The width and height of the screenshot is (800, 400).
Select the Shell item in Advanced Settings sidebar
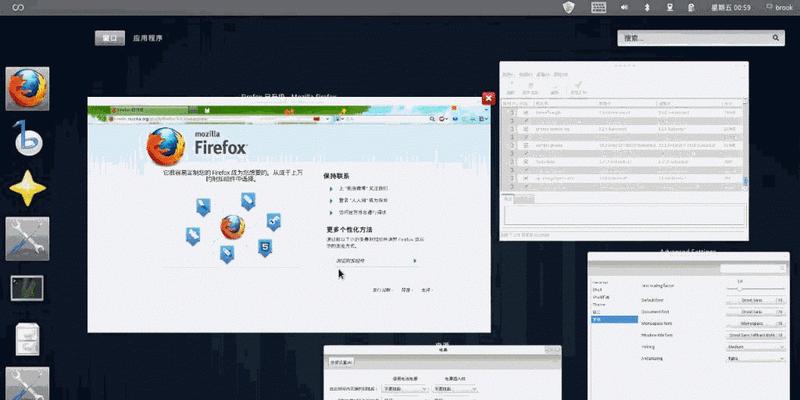[597, 289]
